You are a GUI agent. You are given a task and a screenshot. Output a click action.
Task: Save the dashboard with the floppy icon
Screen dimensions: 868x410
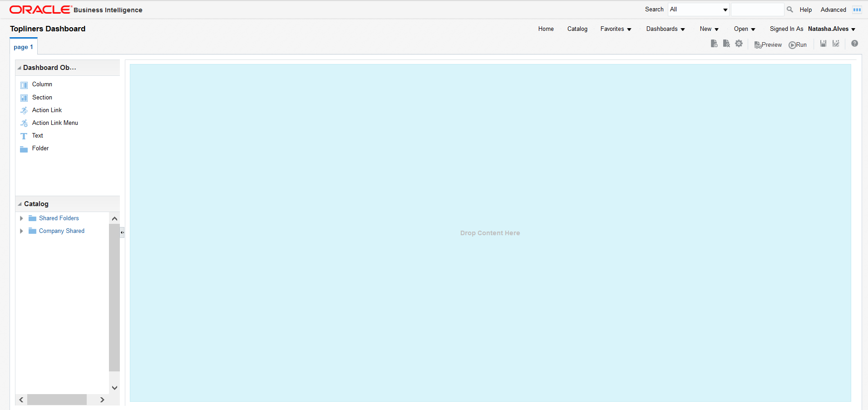tap(823, 44)
